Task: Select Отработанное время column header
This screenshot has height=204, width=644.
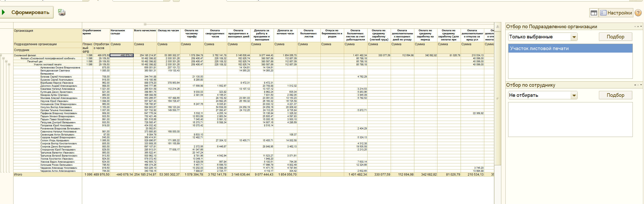Action: [x=96, y=35]
